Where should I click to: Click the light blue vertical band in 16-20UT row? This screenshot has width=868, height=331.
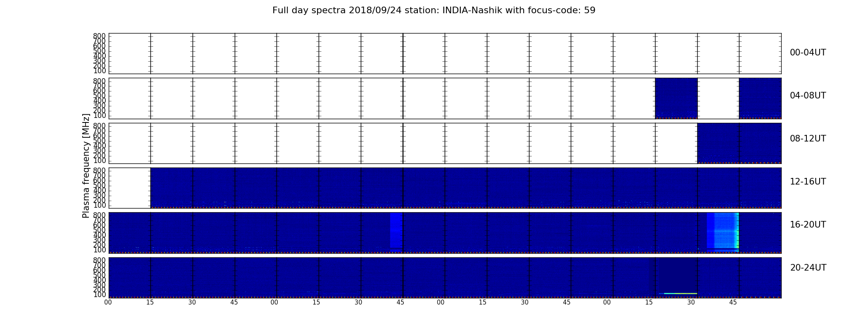(396, 230)
